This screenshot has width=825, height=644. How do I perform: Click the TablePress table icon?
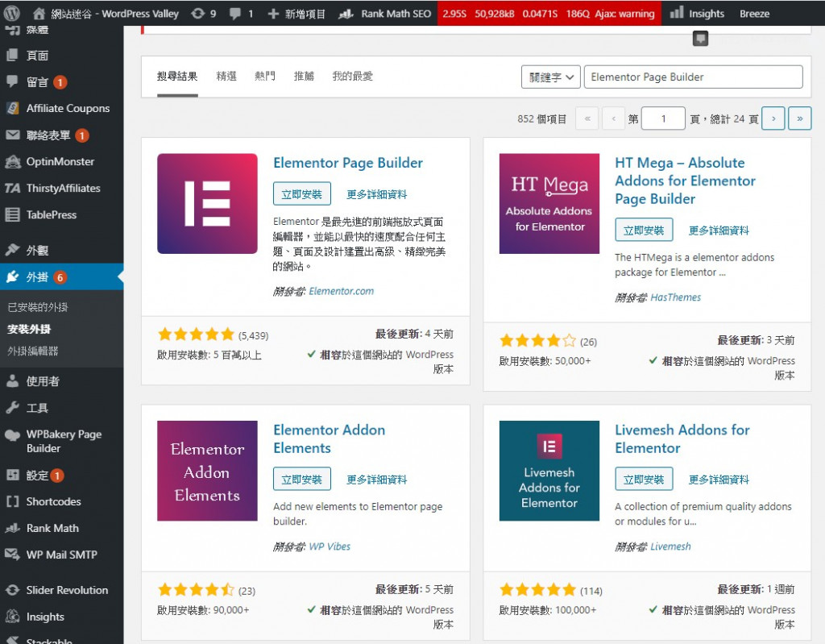click(x=12, y=215)
